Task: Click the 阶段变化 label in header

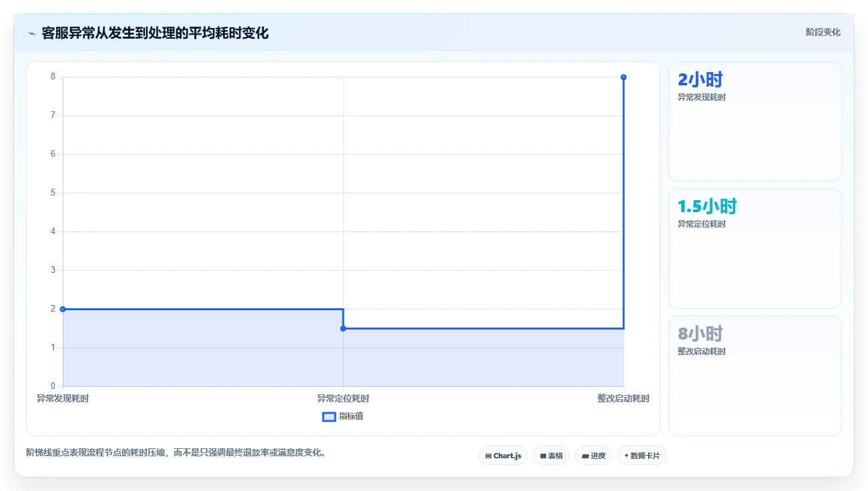Action: coord(823,32)
